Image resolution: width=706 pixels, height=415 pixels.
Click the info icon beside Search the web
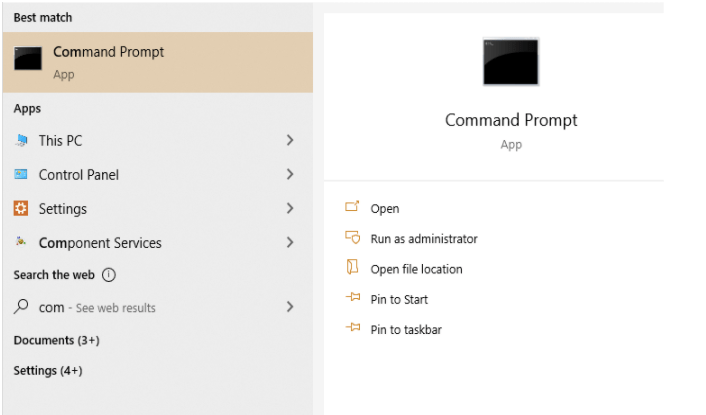point(109,275)
